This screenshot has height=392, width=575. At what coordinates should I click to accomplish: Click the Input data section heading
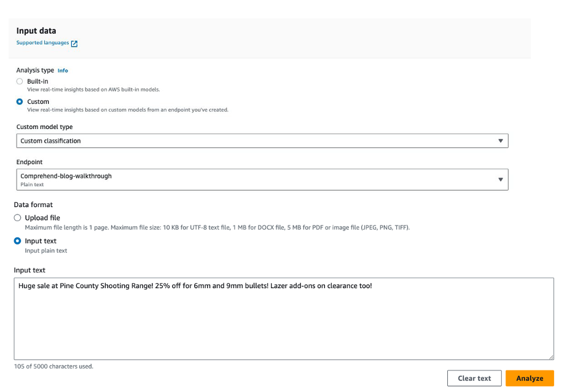click(x=36, y=31)
